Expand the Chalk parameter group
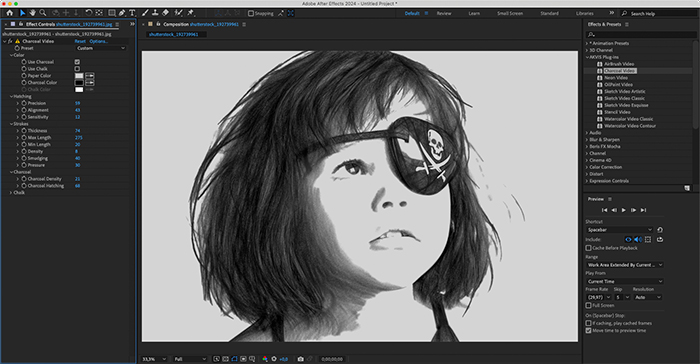 click(x=12, y=193)
